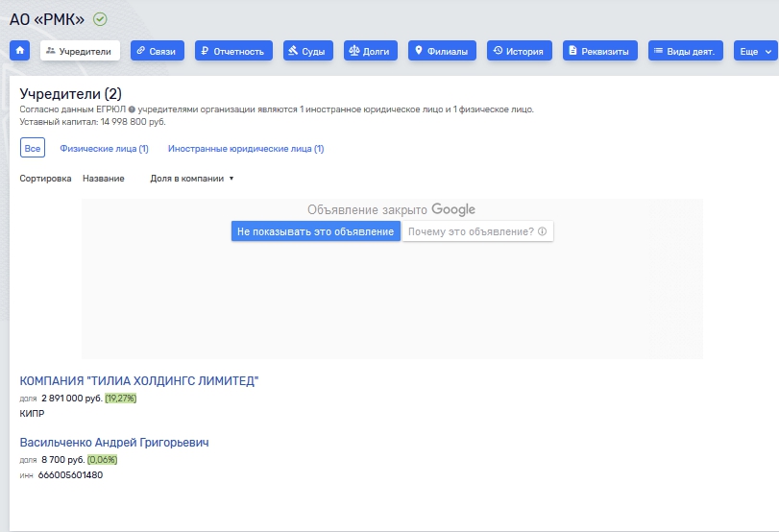The width and height of the screenshot is (779, 532).
Task: Show the История tab
Action: [x=519, y=51]
